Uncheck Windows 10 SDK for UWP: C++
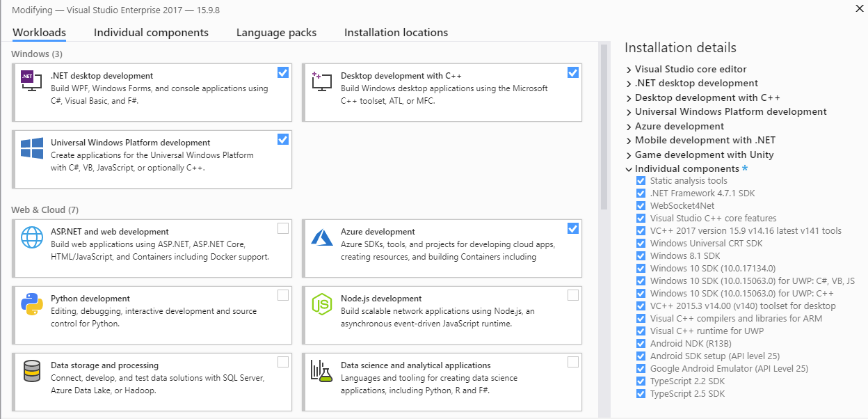 [x=641, y=294]
